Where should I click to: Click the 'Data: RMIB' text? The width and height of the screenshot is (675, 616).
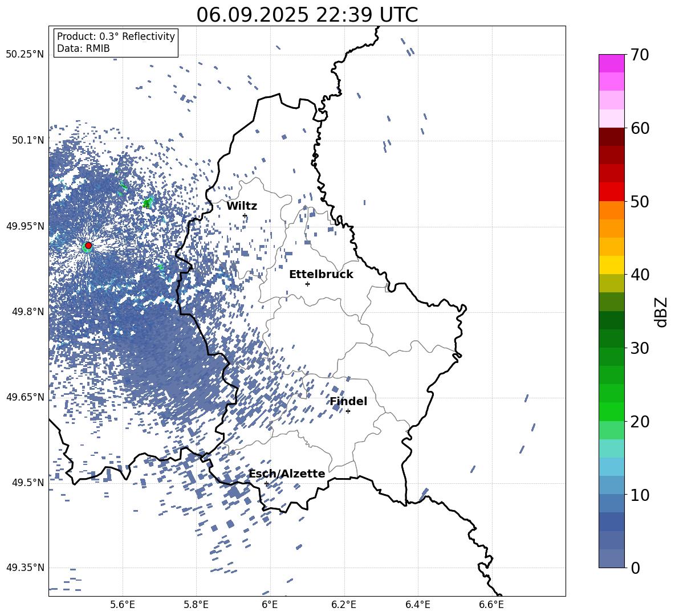[83, 48]
